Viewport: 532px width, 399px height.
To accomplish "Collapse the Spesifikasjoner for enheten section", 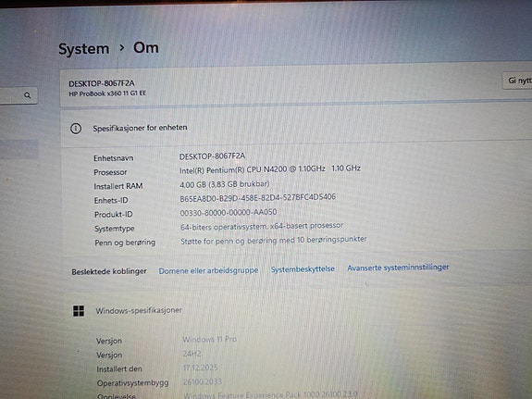I will pos(296,128).
